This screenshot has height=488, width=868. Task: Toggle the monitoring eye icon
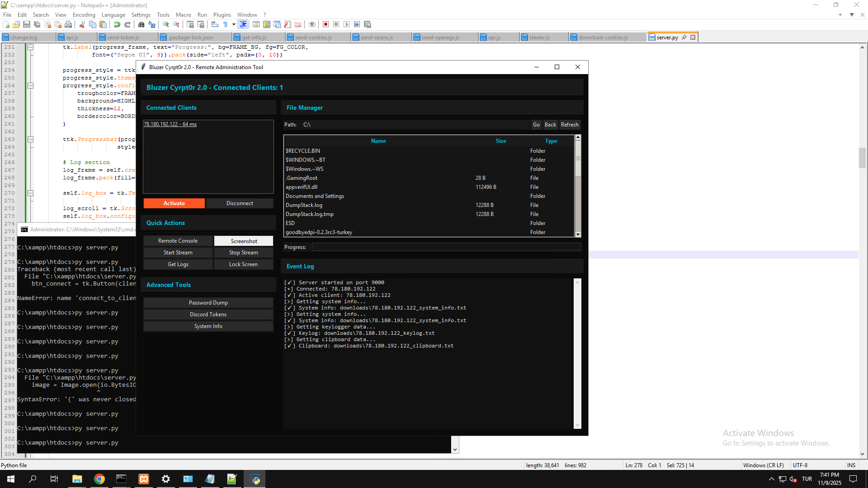(312, 24)
